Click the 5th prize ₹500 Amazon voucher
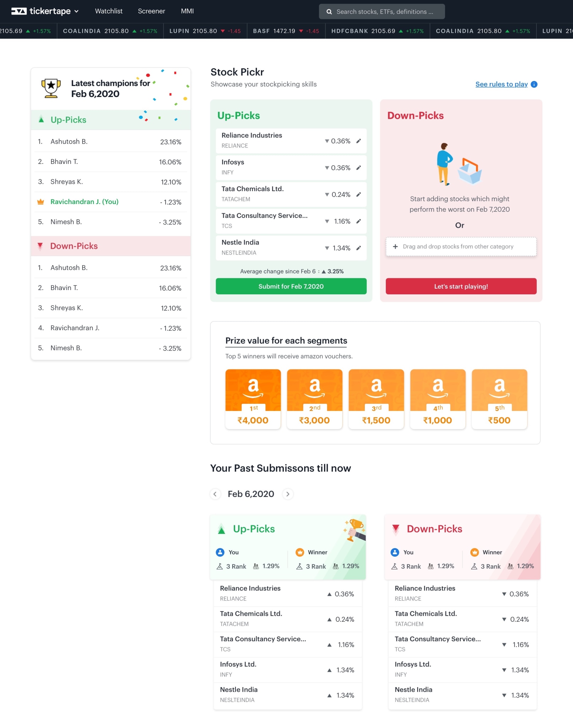Viewport: 573px width, 728px height. pyautogui.click(x=499, y=399)
